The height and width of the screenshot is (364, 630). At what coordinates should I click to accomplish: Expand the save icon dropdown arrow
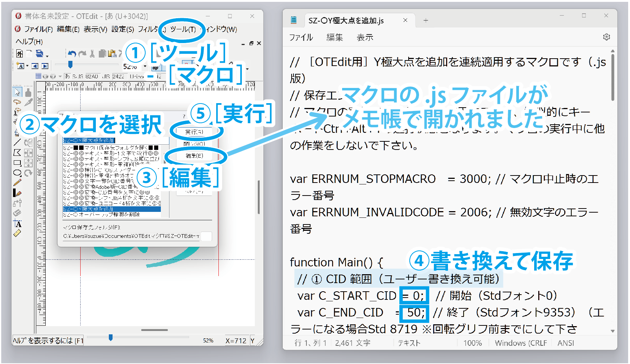click(x=47, y=56)
